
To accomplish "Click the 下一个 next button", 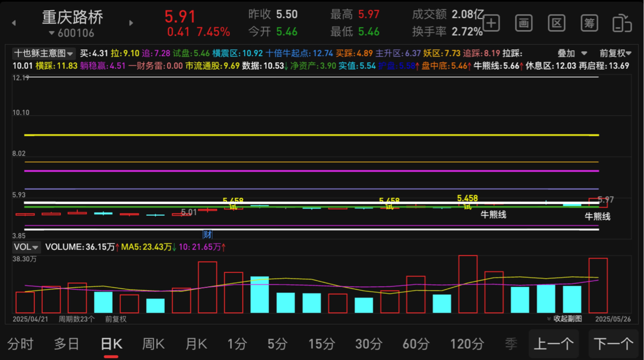I will click(x=613, y=344).
